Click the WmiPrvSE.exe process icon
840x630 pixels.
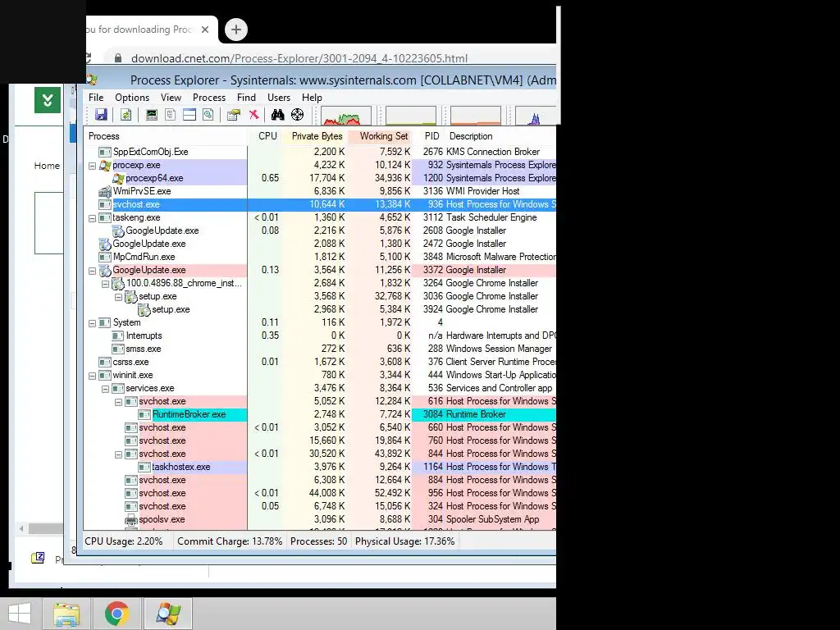coord(105,191)
